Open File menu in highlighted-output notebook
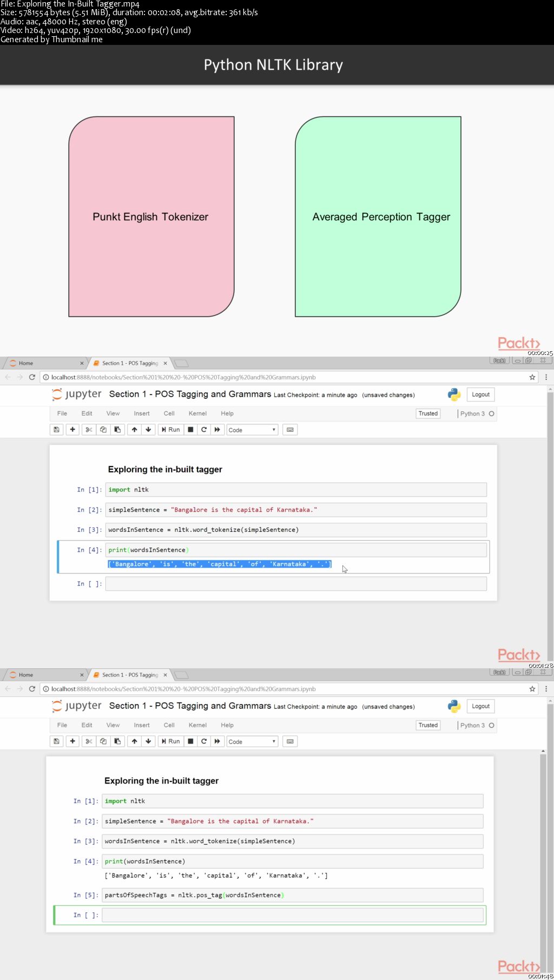 62,413
